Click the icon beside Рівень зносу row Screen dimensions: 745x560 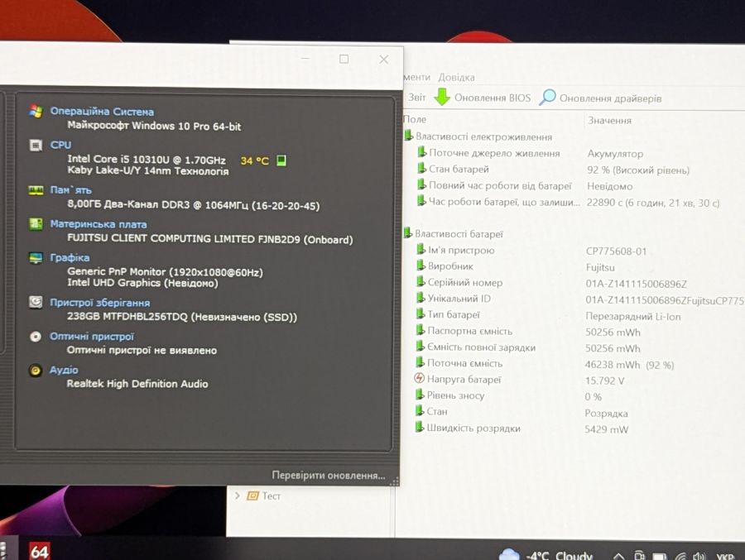420,395
